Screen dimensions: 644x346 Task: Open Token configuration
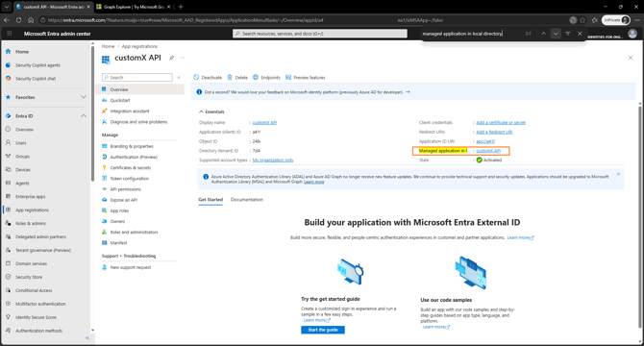pos(130,179)
